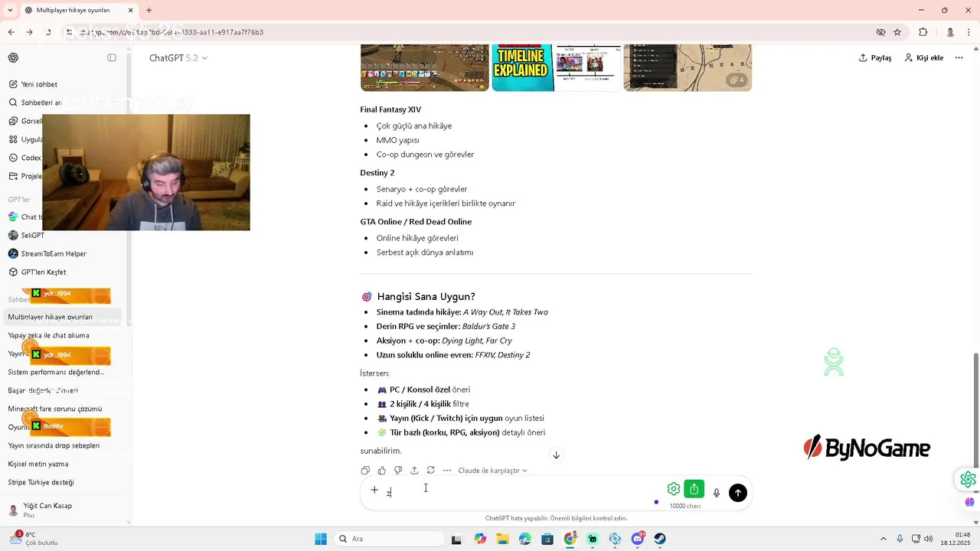980x551 pixels.
Task: Click the teal ChatGPT floating extension icon
Action: tap(969, 479)
